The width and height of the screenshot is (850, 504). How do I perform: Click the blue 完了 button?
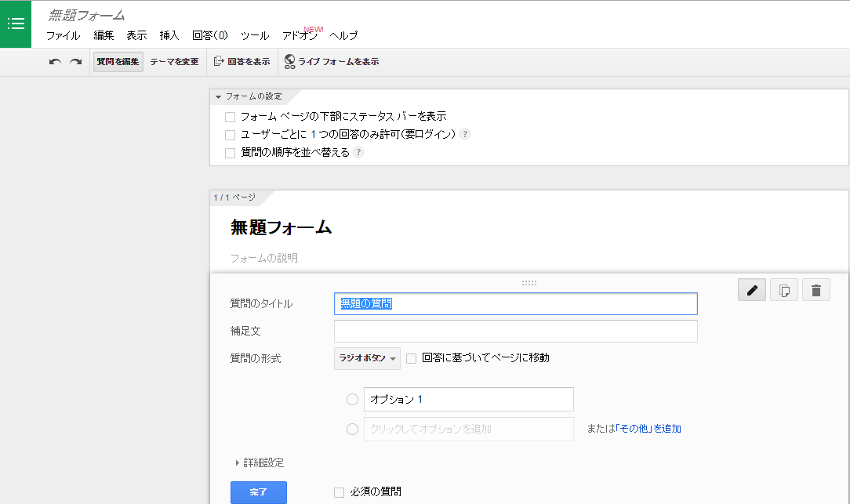(259, 492)
